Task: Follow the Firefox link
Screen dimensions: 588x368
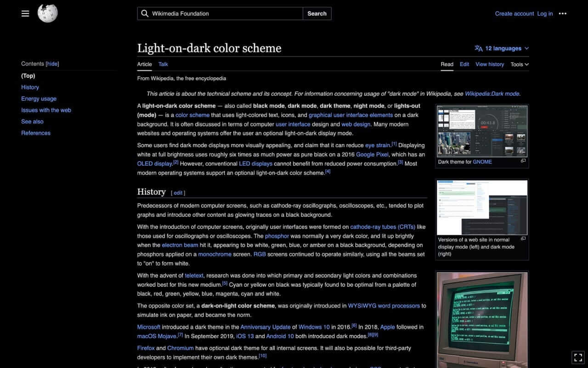Action: [146, 348]
